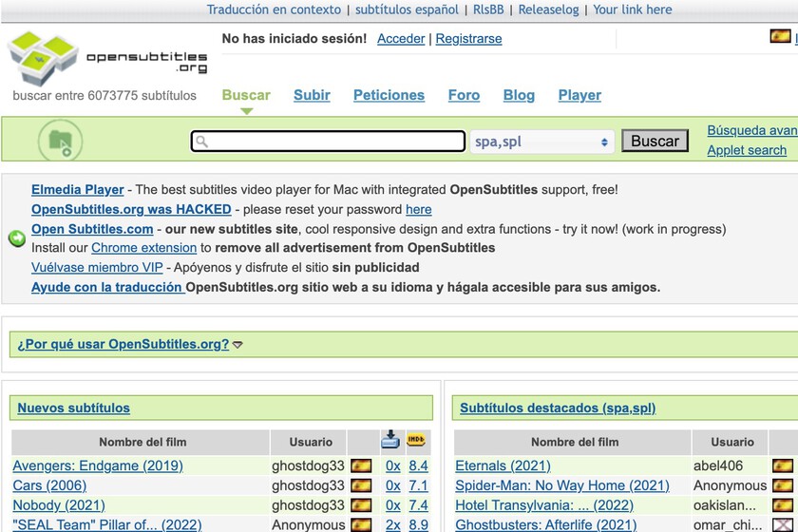Open the spa,spl language dropdown
This screenshot has width=798, height=532.
[x=541, y=142]
